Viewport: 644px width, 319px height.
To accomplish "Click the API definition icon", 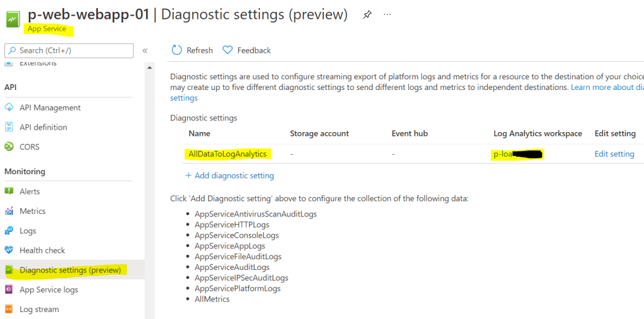I will [9, 127].
